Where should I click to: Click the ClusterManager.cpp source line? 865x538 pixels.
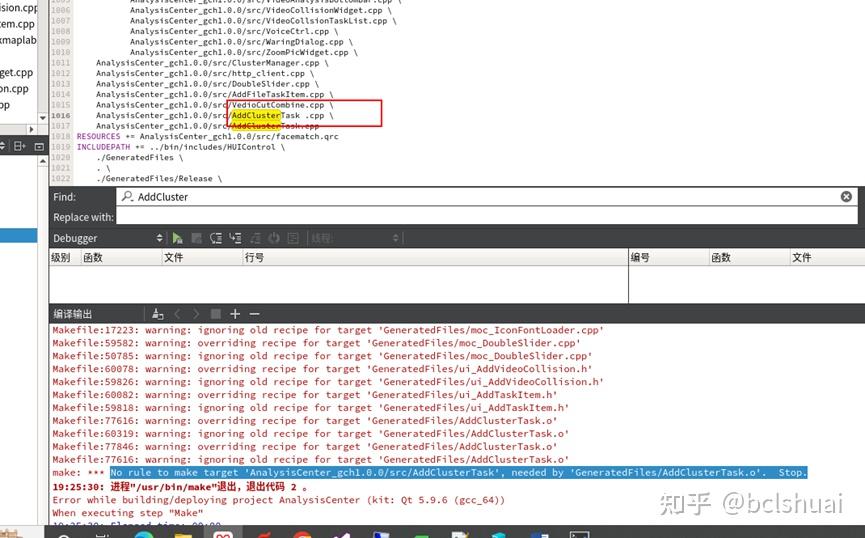point(212,63)
